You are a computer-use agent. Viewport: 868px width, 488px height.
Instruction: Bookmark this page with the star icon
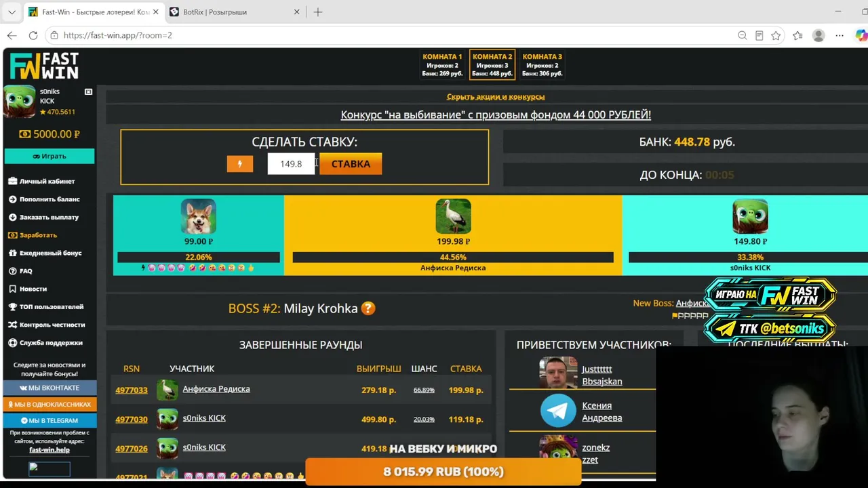[776, 35]
